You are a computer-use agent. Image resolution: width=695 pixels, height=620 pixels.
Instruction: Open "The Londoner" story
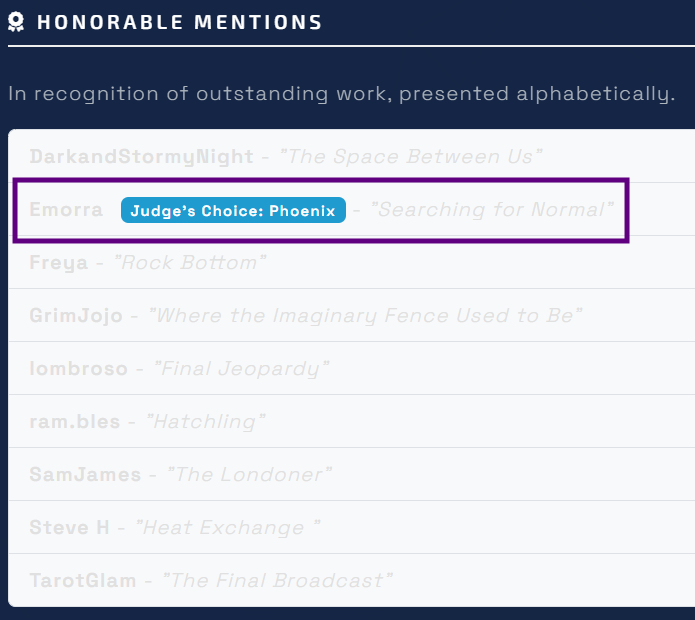[250, 475]
